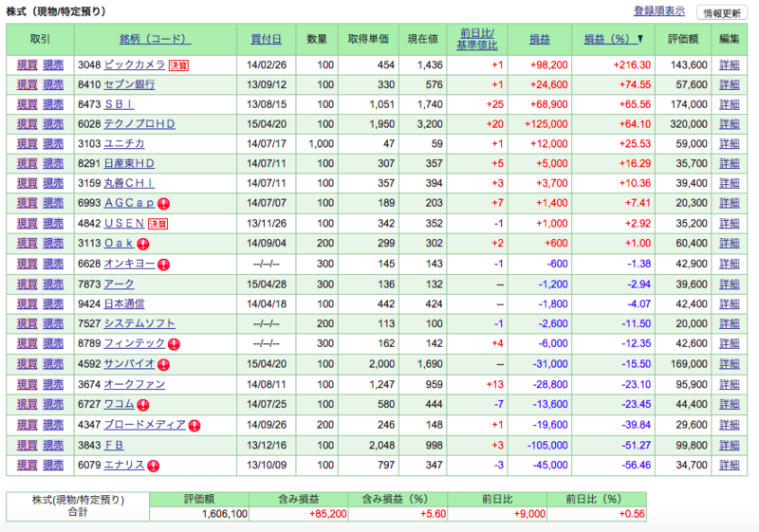This screenshot has width=759, height=532.
Task: Sort table by 損益(%) header link
Action: pyautogui.click(x=609, y=39)
